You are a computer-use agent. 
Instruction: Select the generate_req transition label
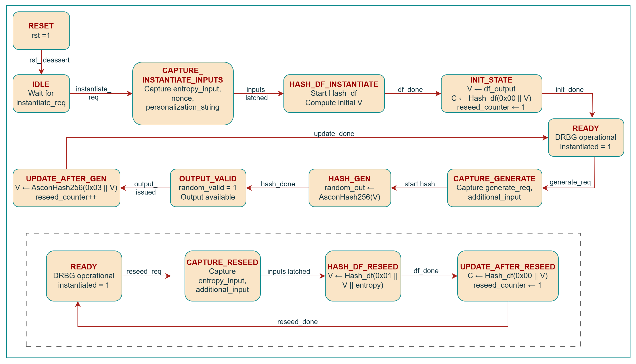[x=570, y=182]
